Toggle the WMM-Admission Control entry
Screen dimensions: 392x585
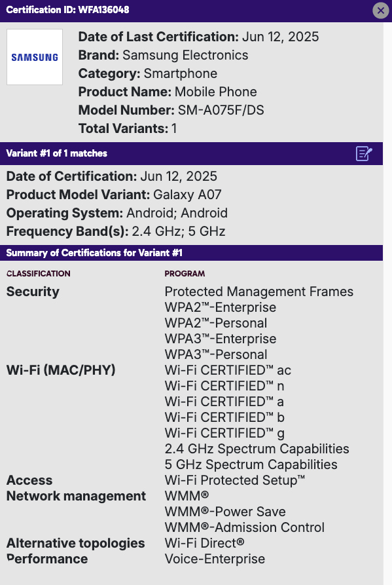click(245, 527)
